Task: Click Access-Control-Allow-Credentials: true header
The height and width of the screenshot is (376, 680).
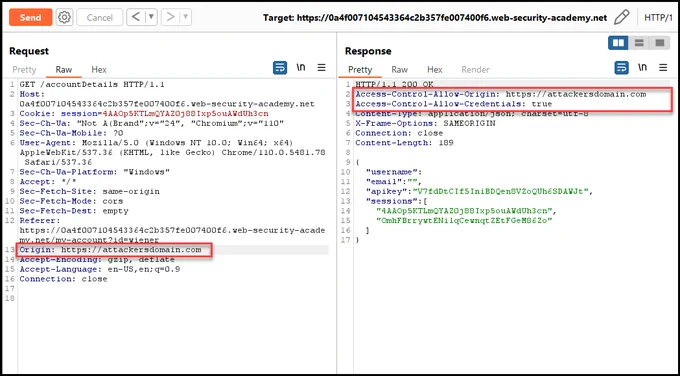Action: 454,104
